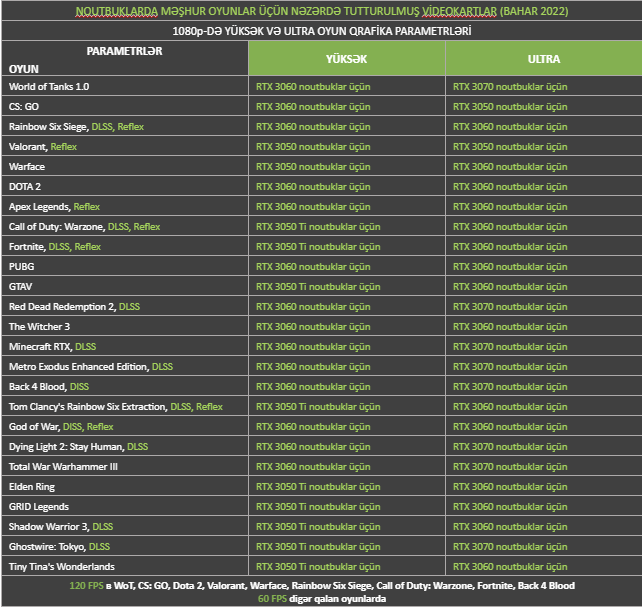The image size is (642, 607).
Task: Select the green ULTRA column header
Action: (x=544, y=59)
